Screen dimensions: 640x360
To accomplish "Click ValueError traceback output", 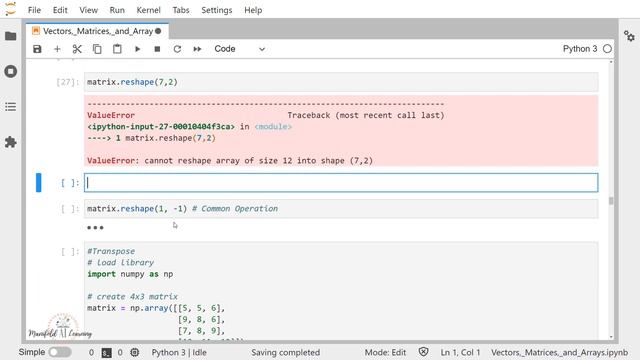I will click(341, 131).
